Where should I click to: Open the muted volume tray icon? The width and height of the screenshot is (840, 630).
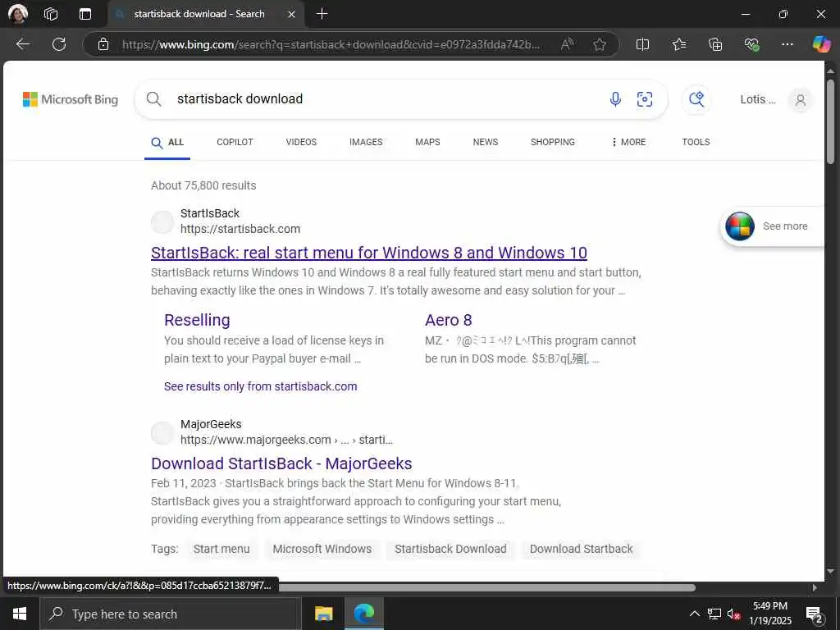click(x=733, y=614)
